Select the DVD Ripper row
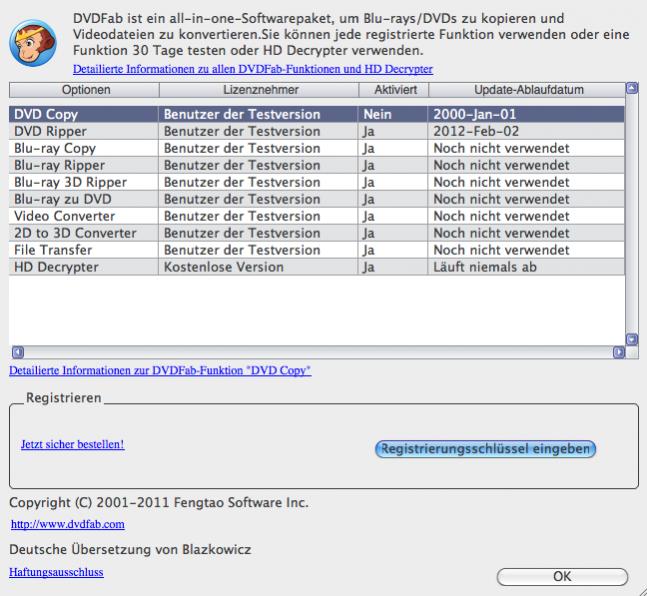647x596 pixels. 317,131
